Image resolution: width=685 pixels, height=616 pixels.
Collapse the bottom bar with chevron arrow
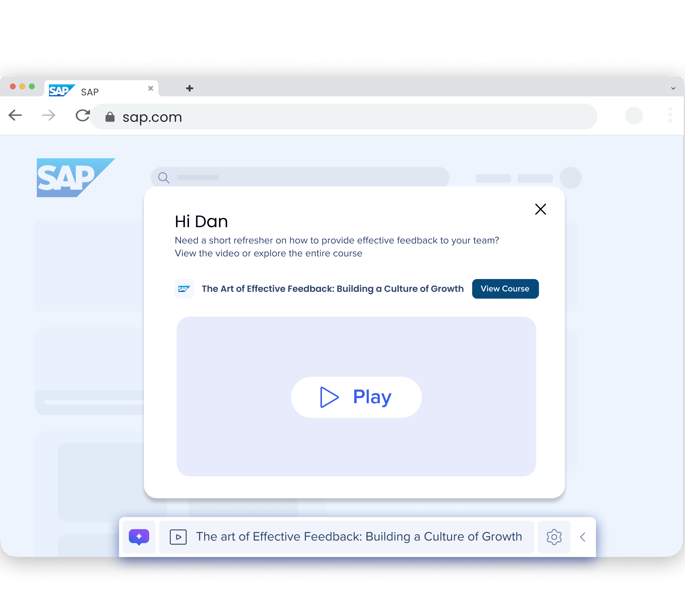coord(582,537)
